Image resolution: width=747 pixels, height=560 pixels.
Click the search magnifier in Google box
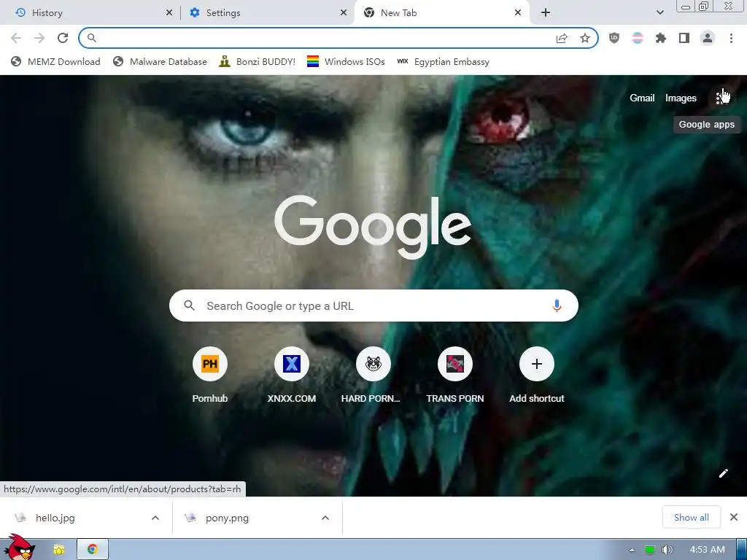[189, 306]
